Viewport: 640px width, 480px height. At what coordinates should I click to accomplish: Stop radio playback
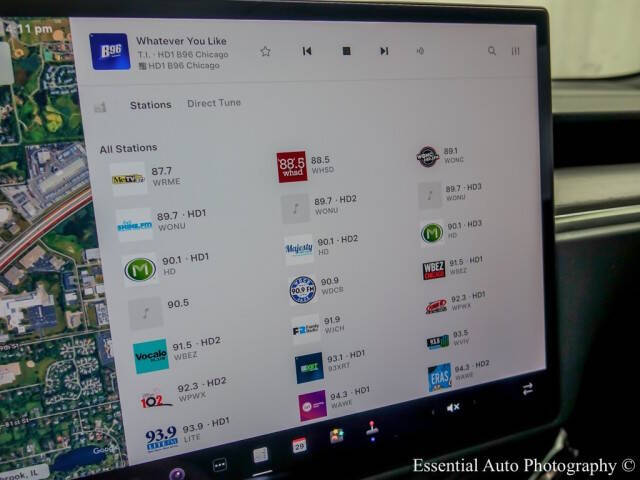click(x=346, y=51)
